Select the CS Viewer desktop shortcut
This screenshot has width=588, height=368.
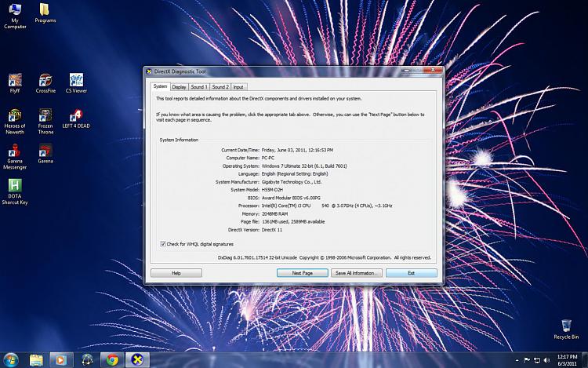click(76, 83)
